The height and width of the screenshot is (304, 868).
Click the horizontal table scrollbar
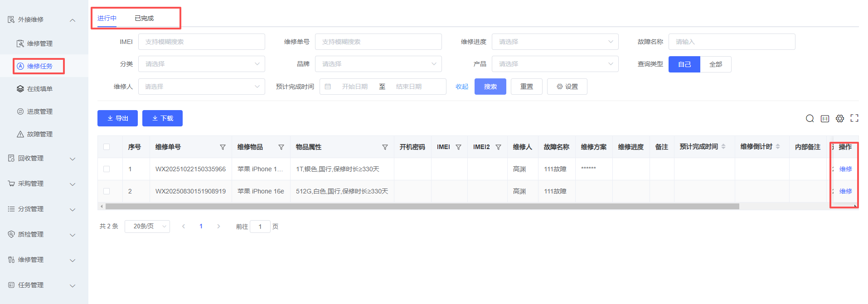point(422,207)
